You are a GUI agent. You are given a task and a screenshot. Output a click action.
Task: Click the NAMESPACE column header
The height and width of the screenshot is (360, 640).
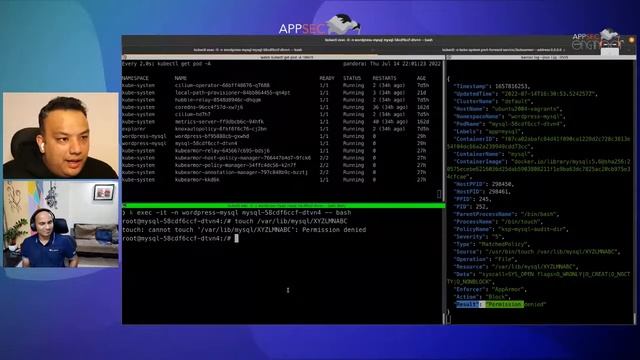(x=135, y=78)
